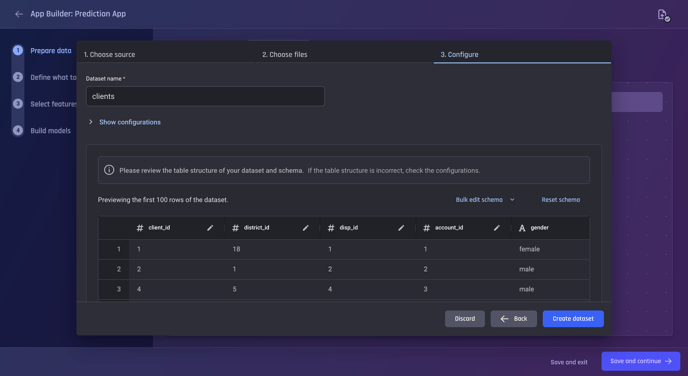This screenshot has width=688, height=376.
Task: Edit the account_id column with its pencil
Action: click(x=497, y=228)
